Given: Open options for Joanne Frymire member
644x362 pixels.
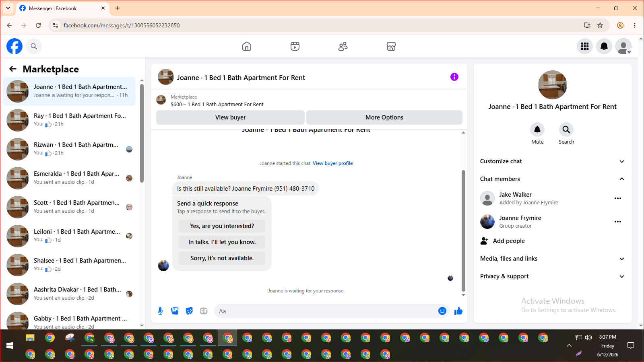Looking at the screenshot, I should 618,222.
